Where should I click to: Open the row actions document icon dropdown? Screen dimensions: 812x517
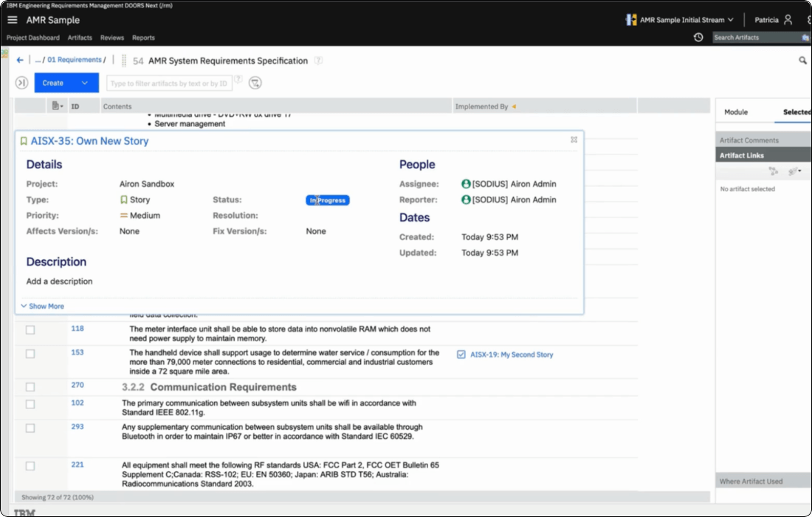click(58, 106)
